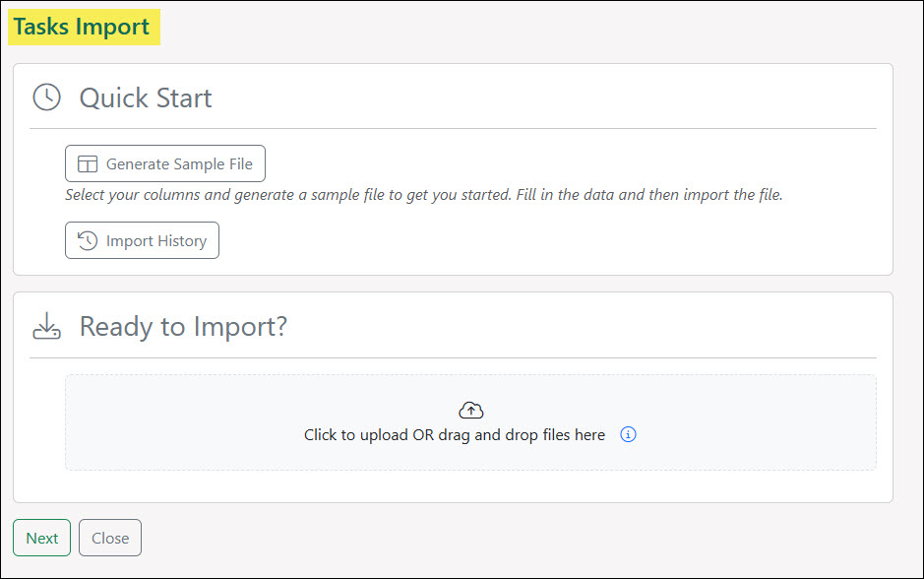Screen dimensions: 924x579
Task: Close the Tasks Import dialog
Action: click(x=110, y=538)
